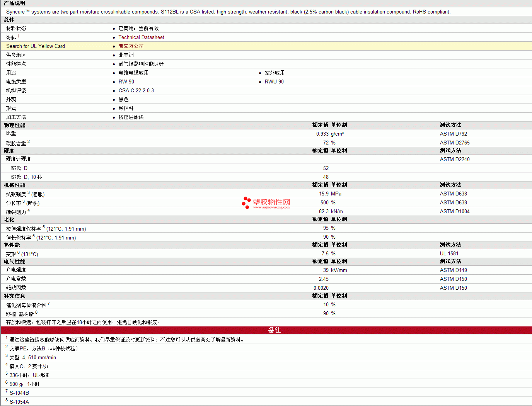Click the ASTM D2765 test method
Screen dimensions: 532x406
click(x=455, y=143)
